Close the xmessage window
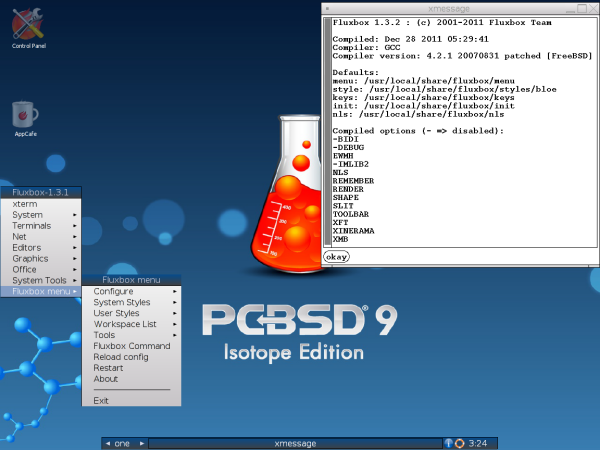Screen dimensions: 600x450 tap(593, 8)
